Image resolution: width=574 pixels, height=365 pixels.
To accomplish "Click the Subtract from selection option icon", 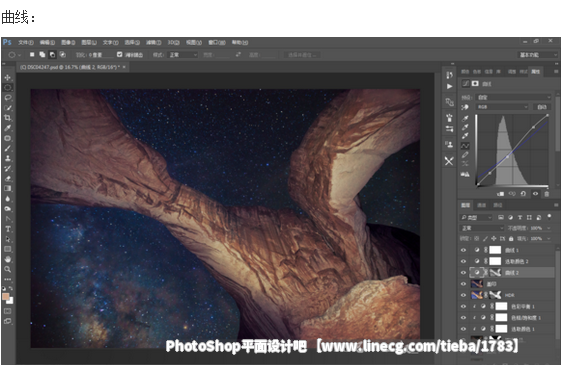I will [52, 55].
